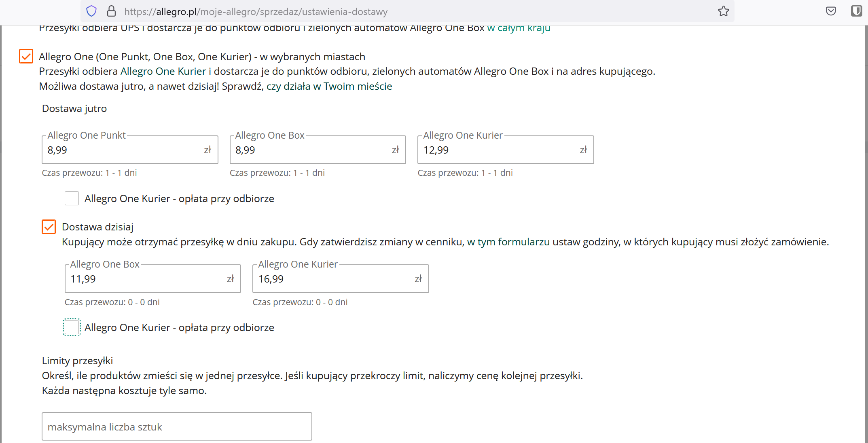The image size is (868, 443).
Task: Enable cash on delivery under Dostawa dzisiaj
Action: 72,327
